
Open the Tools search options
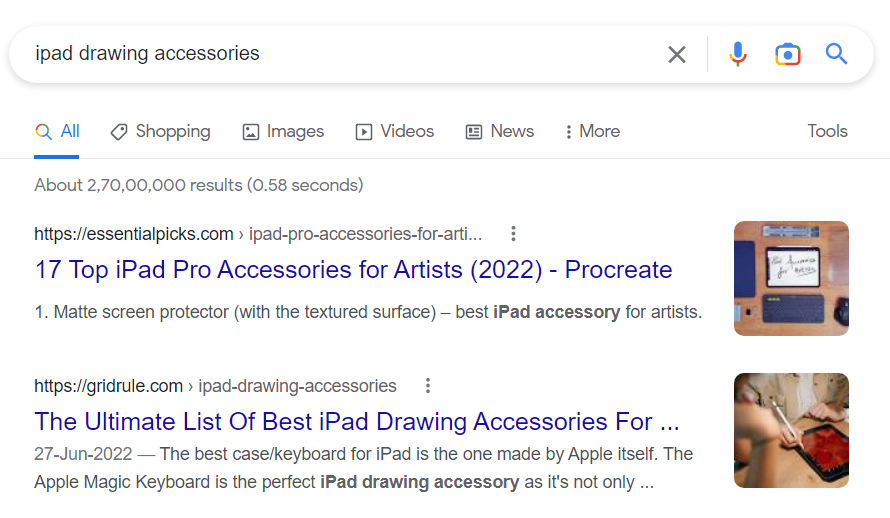(x=827, y=132)
